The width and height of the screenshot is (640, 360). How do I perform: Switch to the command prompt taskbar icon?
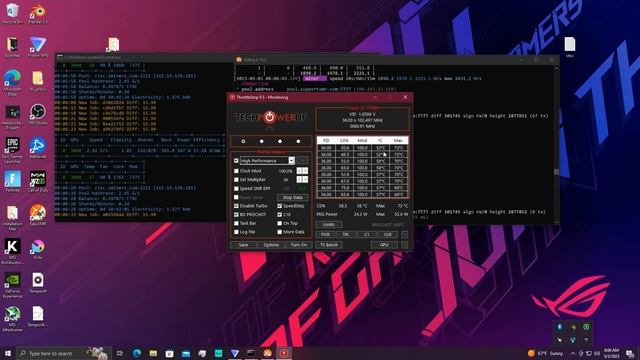click(251, 353)
